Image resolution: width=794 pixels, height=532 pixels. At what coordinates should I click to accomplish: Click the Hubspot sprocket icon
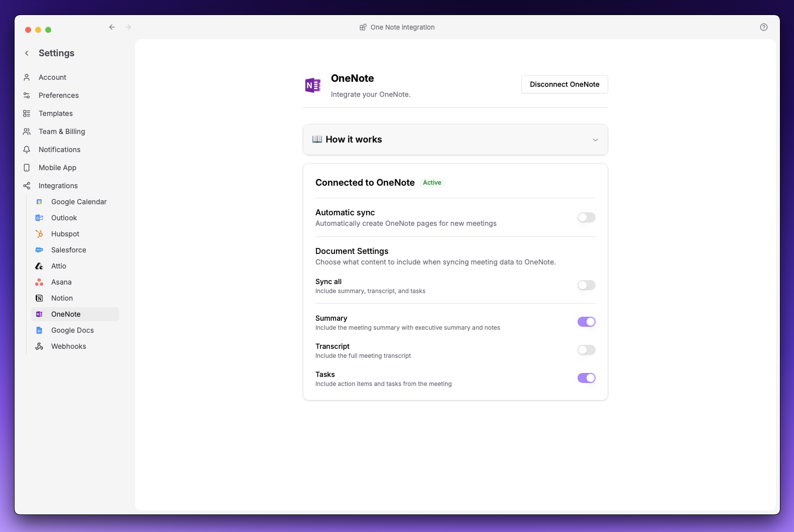tap(39, 234)
